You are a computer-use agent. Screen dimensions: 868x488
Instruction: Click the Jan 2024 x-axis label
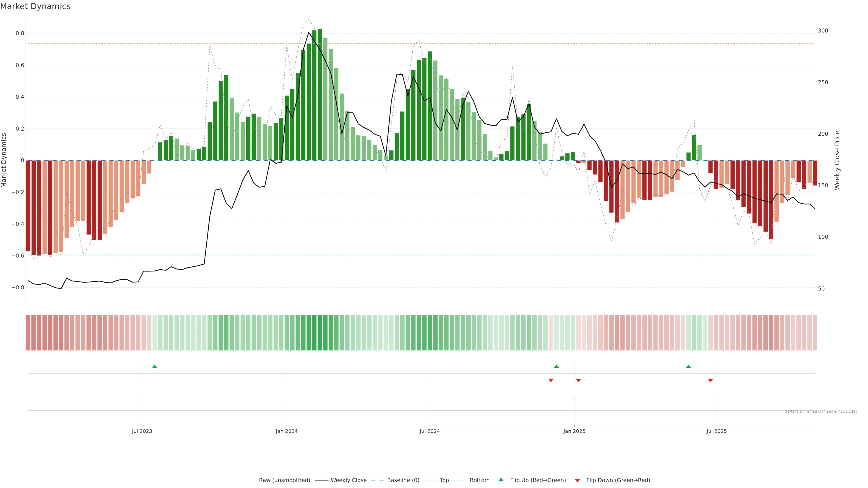click(286, 431)
